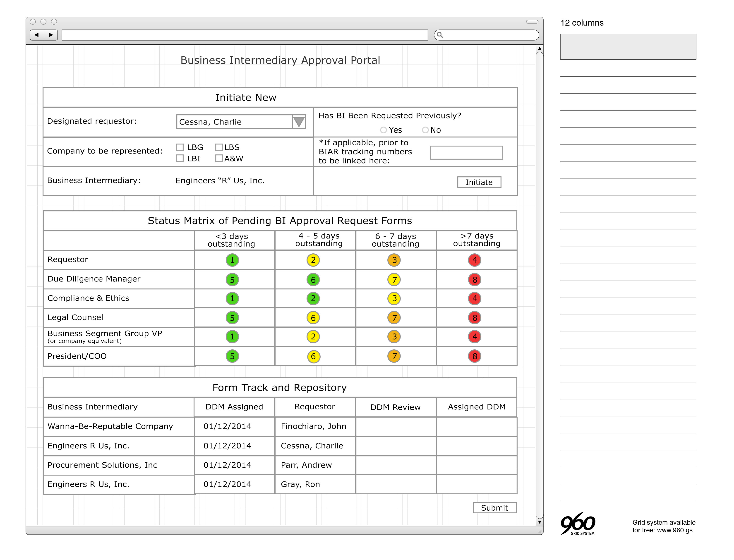Click the BIAR tracking numbers input field
Viewport: 734px width, 560px height.
click(x=466, y=153)
